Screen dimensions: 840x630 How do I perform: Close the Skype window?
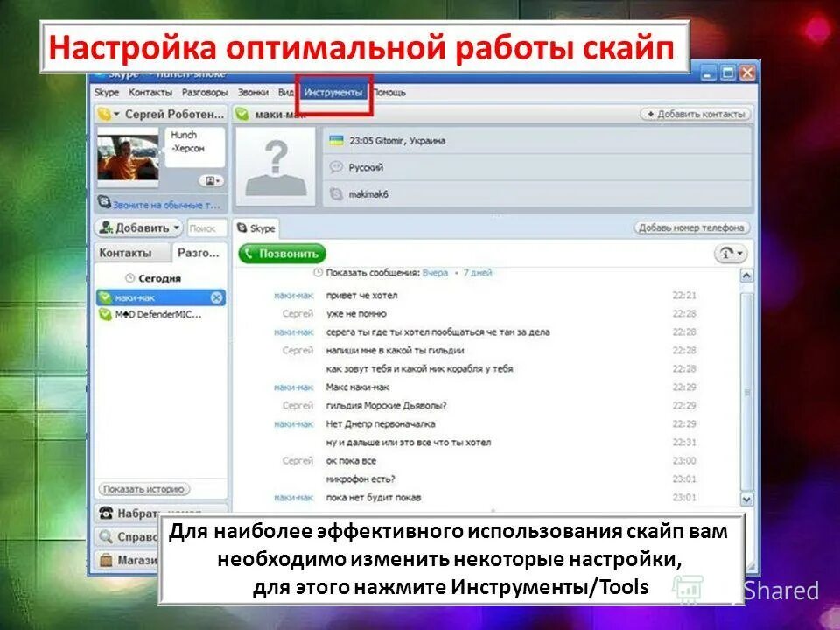(x=747, y=73)
